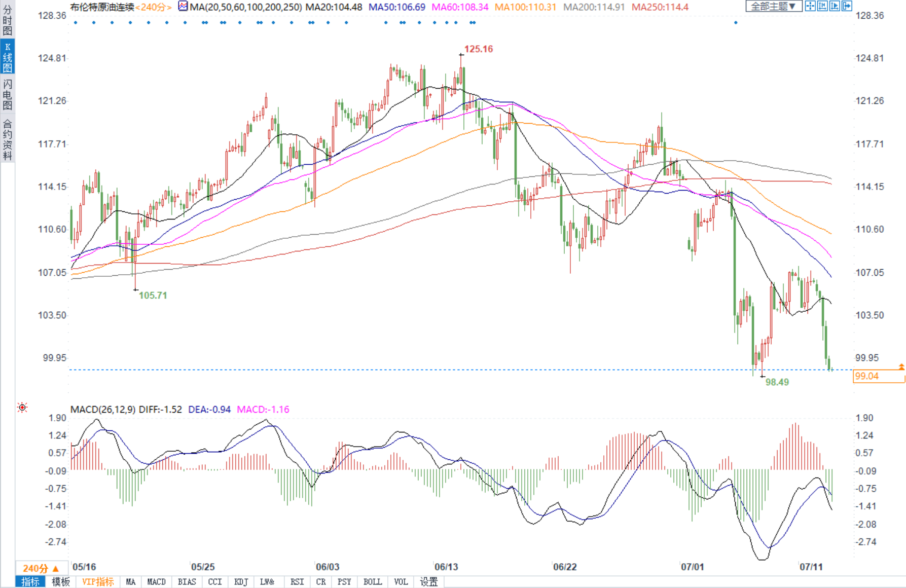Click the rightmost arrow icon at top right
906x588 pixels.
847,6
